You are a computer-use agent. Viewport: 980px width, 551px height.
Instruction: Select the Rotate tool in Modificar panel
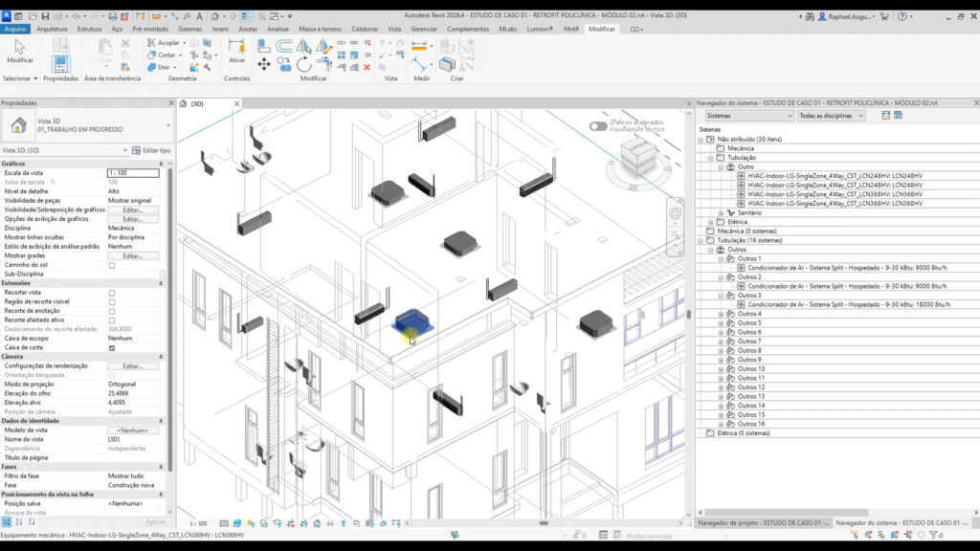tap(303, 64)
